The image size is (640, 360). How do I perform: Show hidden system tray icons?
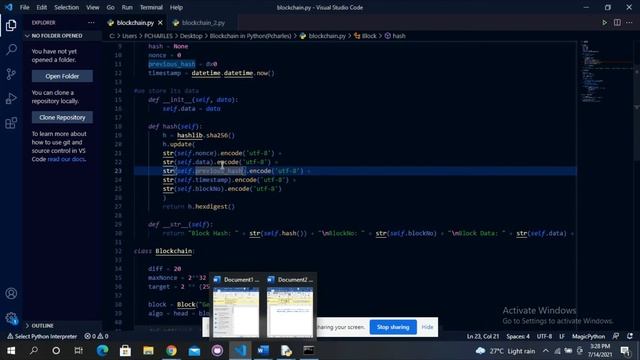pyautogui.click(x=546, y=351)
